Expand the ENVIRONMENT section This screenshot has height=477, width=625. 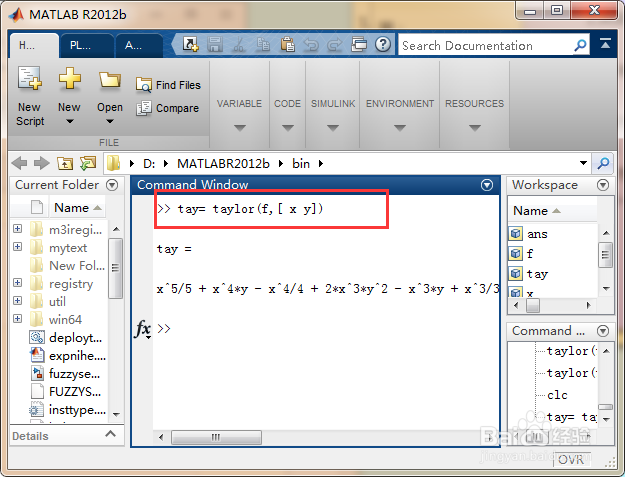400,128
